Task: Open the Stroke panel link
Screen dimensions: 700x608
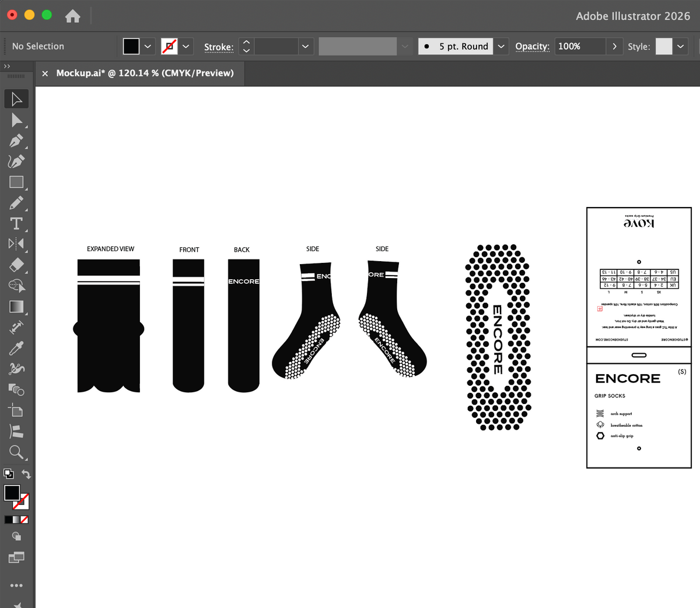Action: point(219,47)
